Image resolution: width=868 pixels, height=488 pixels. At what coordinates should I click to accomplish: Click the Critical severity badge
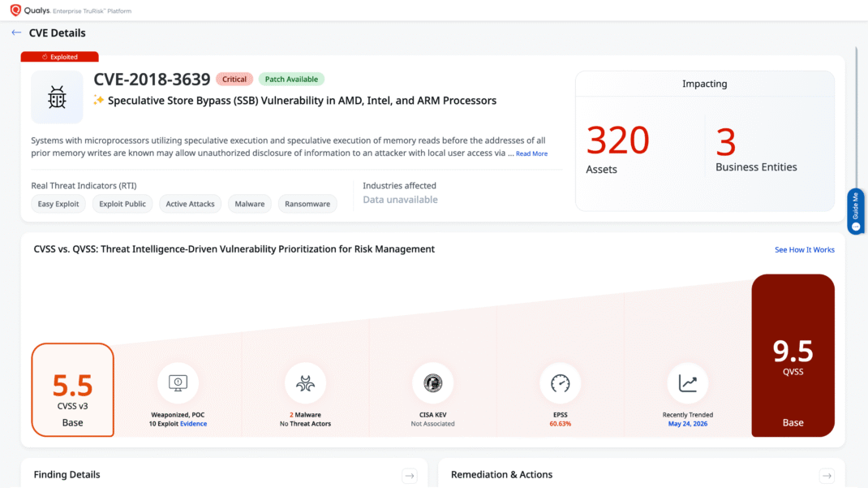[234, 80]
